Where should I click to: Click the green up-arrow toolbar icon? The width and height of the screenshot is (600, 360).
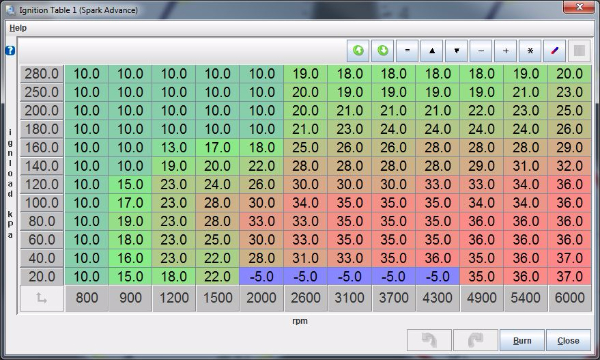coord(358,50)
